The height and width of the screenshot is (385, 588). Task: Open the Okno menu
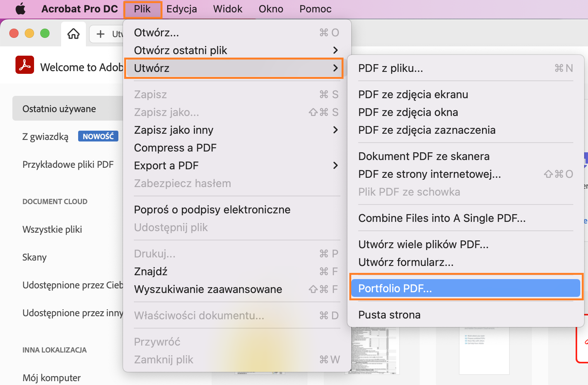point(270,9)
